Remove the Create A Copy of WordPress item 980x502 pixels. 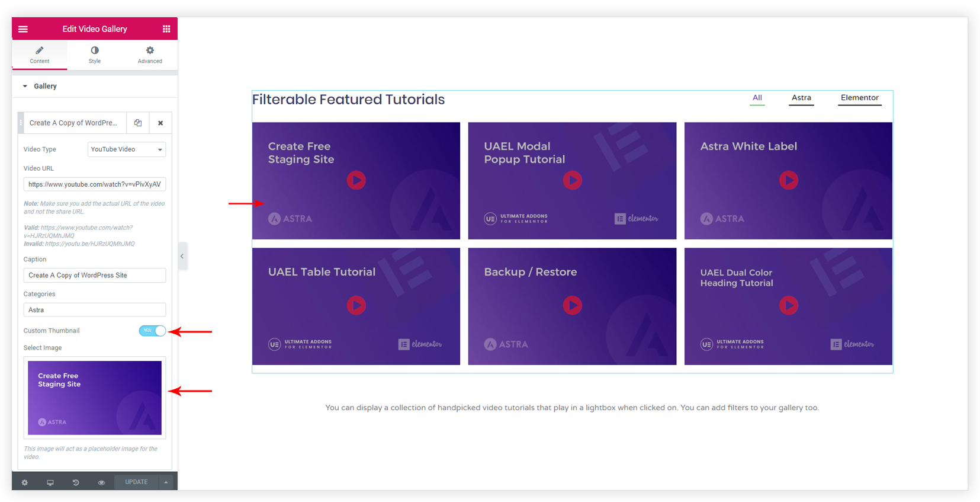[160, 123]
